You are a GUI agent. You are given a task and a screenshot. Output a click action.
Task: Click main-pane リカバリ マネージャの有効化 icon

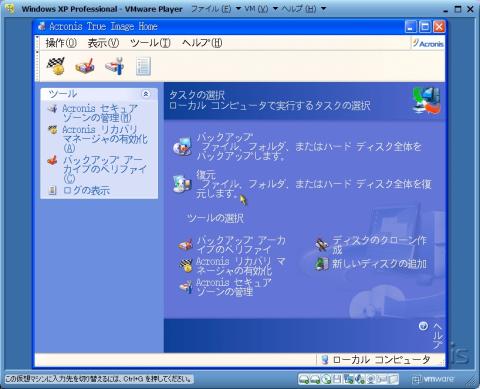click(186, 265)
